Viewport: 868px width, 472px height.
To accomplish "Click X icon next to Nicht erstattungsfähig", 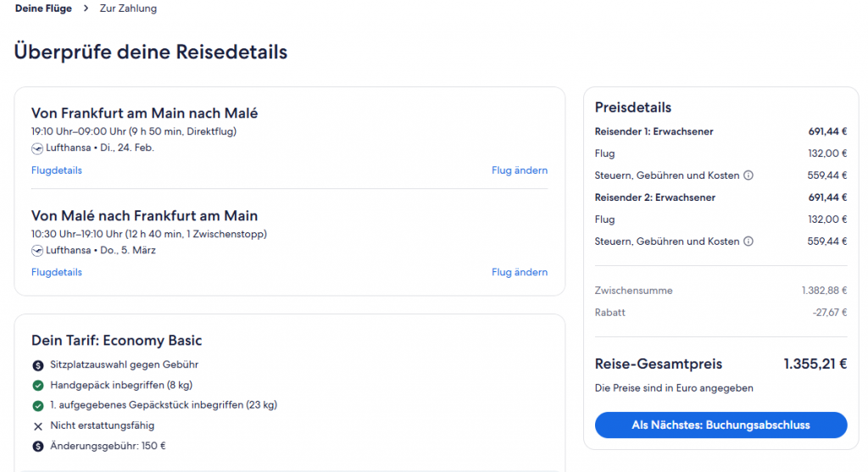I will [x=38, y=425].
